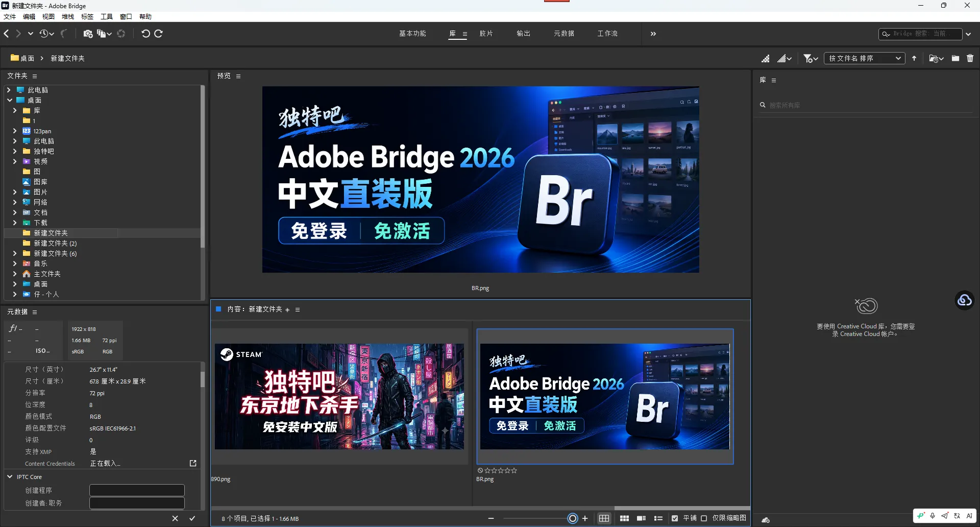Lock thumbnail grid view button
The image size is (980, 527).
(604, 518)
